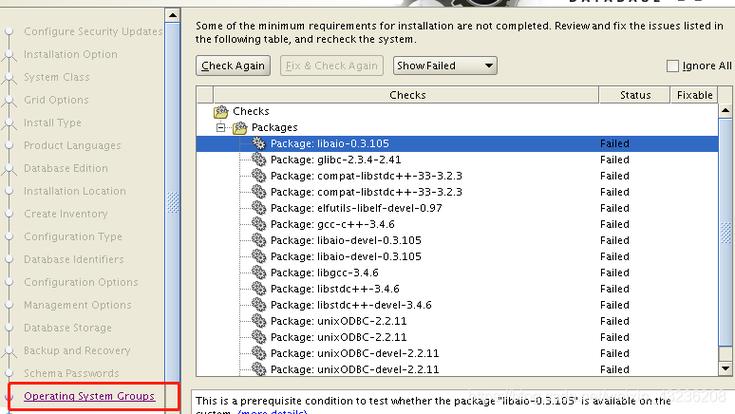
Task: Go to Grid Options step
Action: click(x=56, y=100)
